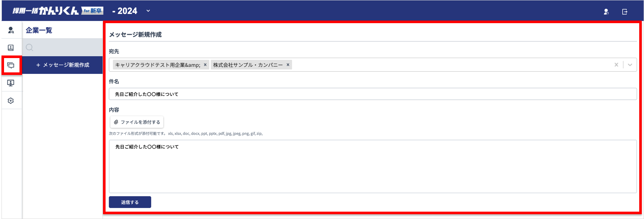The height and width of the screenshot is (219, 644).
Task: Open the candidate search icon in sidebar
Action: tap(11, 30)
